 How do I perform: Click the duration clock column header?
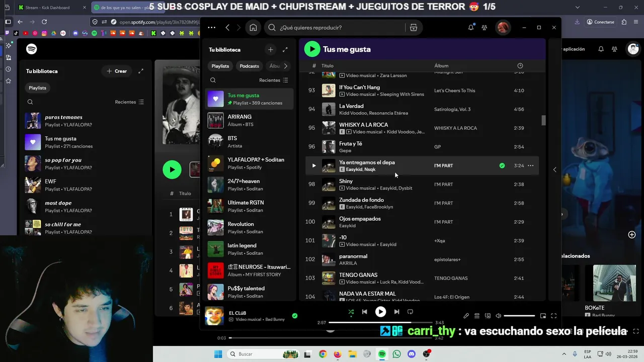click(x=520, y=66)
